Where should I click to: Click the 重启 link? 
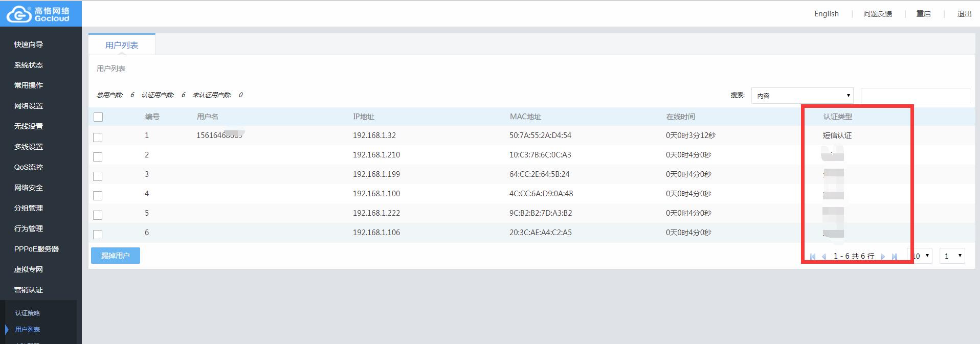924,14
